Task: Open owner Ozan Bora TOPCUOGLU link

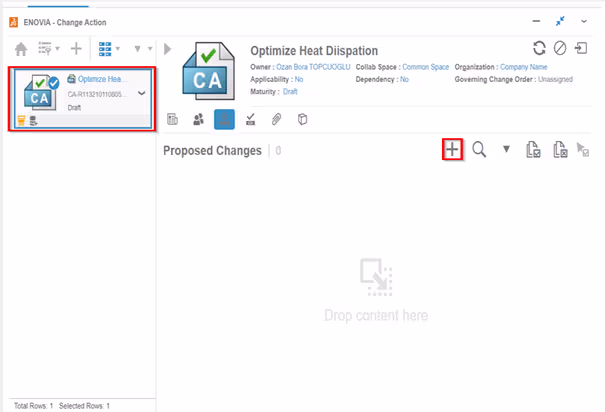Action: (313, 67)
